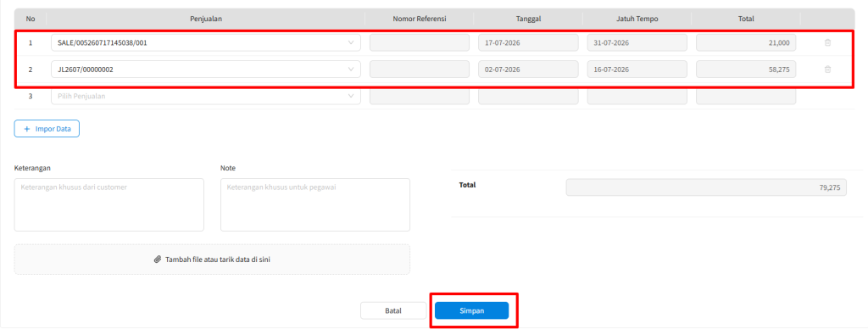Click the grand Total field showing 79,275
The width and height of the screenshot is (868, 335).
706,187
